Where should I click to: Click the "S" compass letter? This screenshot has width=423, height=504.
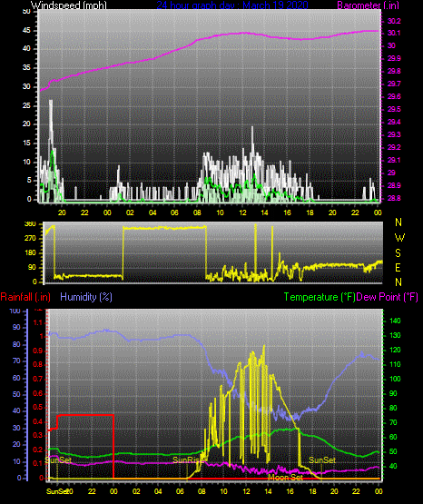click(398, 253)
